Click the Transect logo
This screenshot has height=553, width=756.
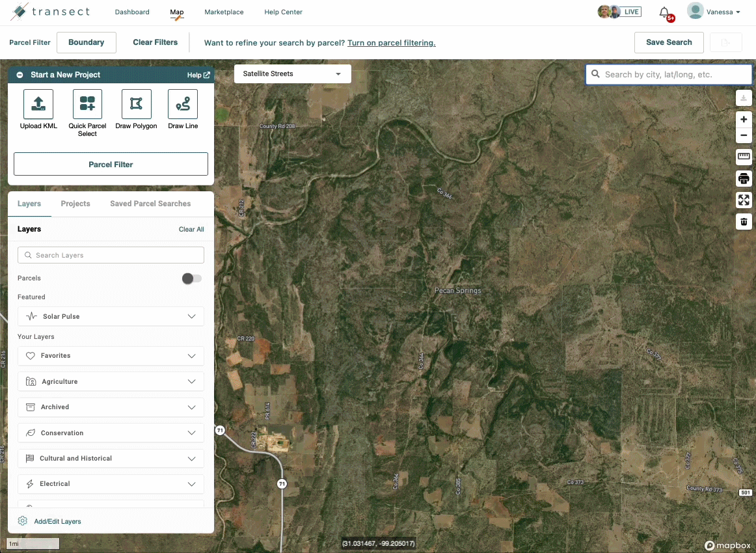(x=51, y=12)
